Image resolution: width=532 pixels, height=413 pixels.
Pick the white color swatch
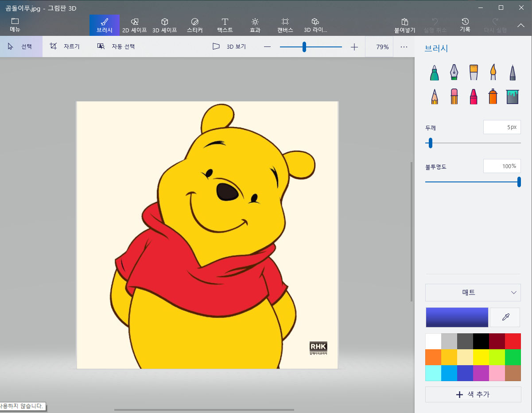click(x=433, y=342)
